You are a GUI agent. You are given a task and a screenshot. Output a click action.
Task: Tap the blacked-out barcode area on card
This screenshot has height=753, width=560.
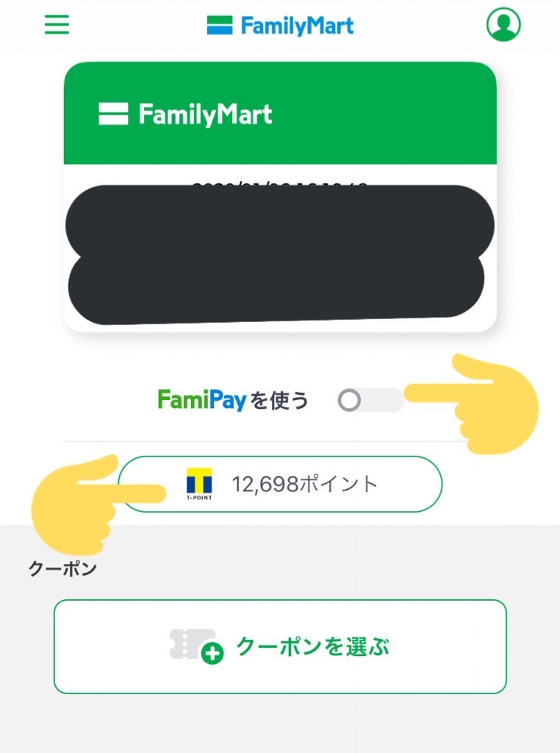coord(280,254)
